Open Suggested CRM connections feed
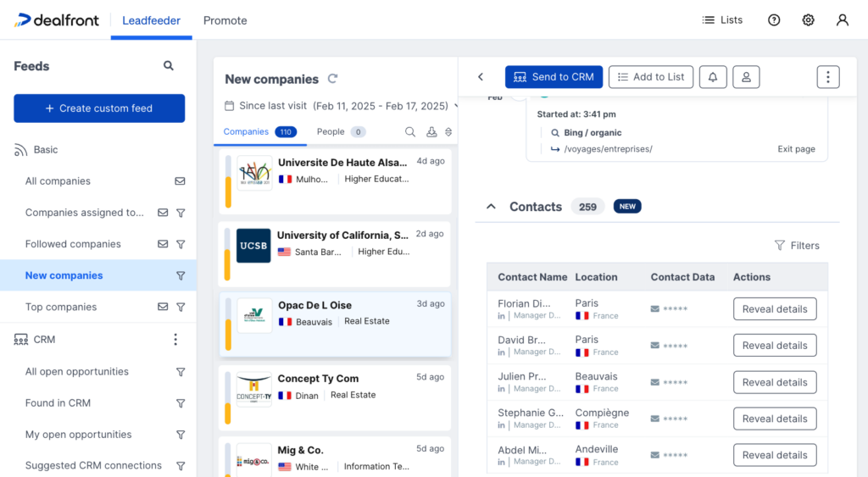 [93, 465]
